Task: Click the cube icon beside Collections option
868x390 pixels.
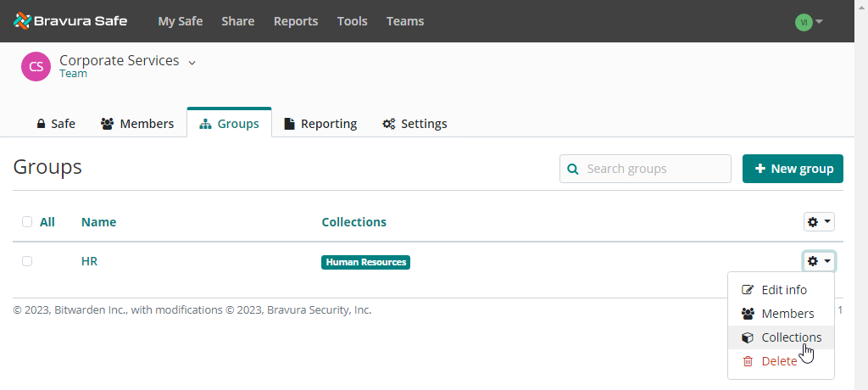Action: (x=748, y=337)
